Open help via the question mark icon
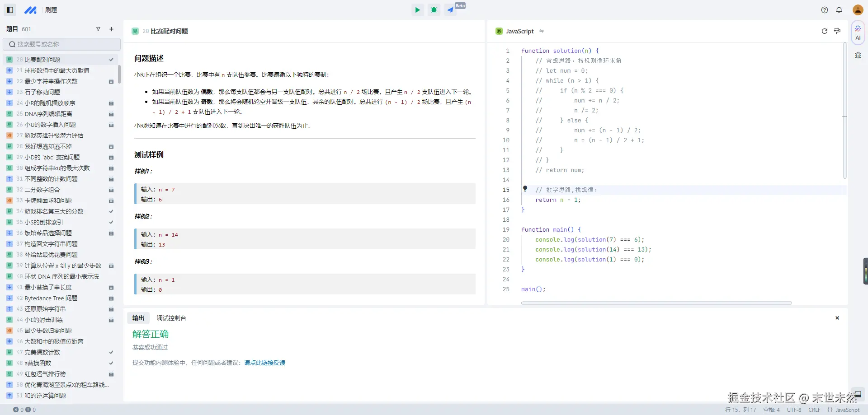868x415 pixels. (825, 10)
